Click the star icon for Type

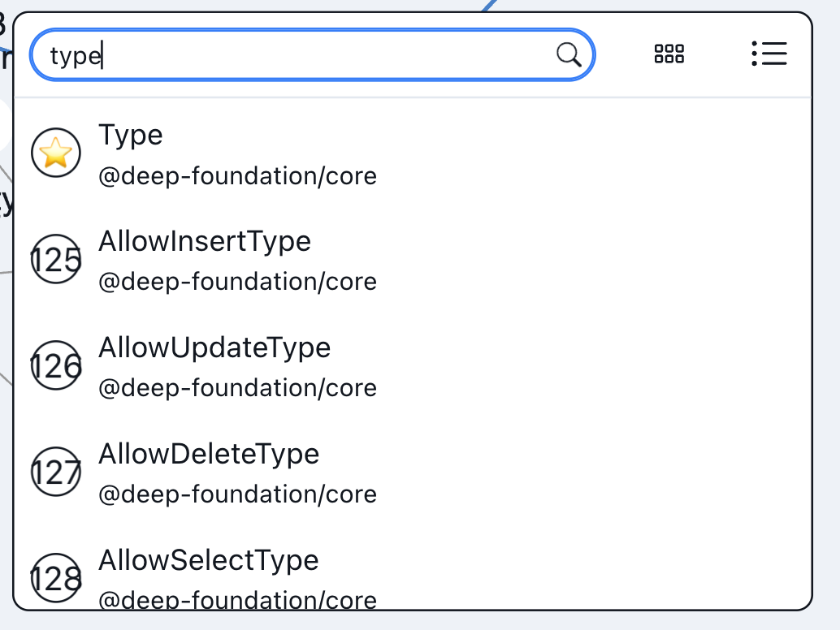click(x=56, y=153)
